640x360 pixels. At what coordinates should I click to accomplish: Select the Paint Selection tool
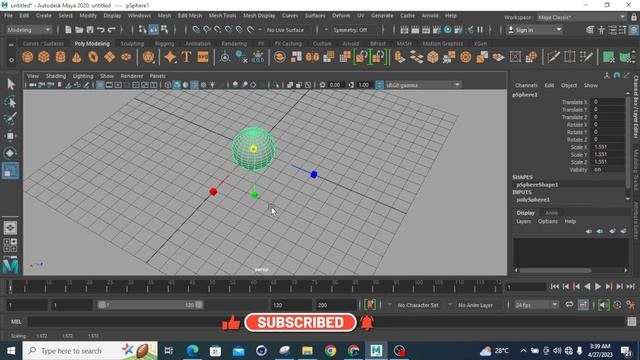coord(10,118)
